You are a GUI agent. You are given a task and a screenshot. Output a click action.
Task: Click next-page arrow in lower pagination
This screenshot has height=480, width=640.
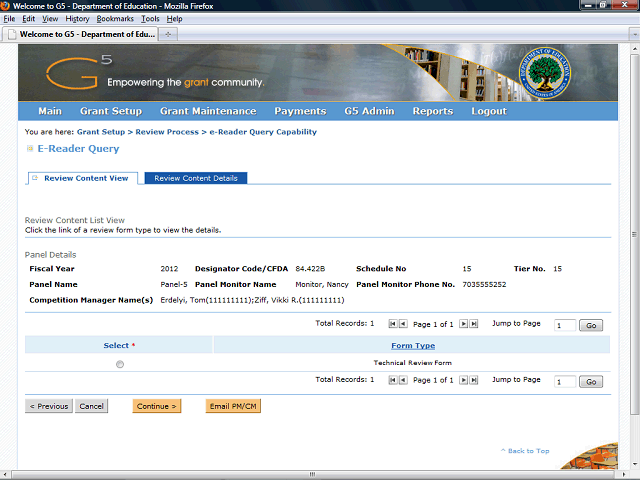463,380
